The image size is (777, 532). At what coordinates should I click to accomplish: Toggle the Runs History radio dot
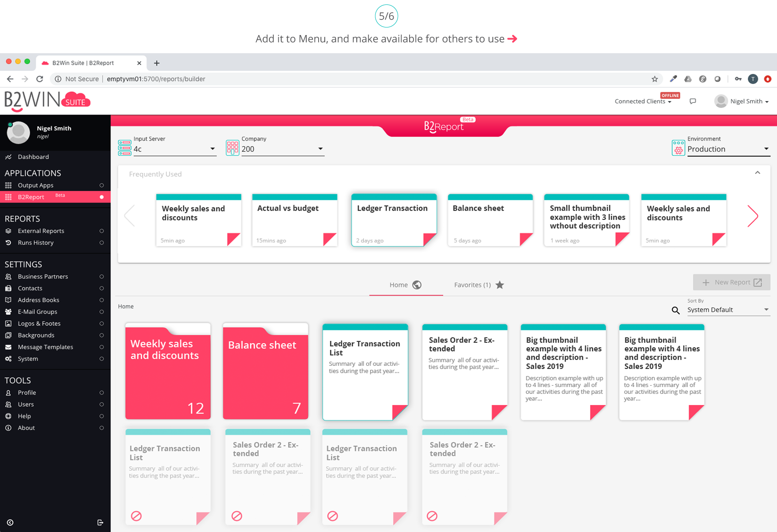click(x=102, y=243)
